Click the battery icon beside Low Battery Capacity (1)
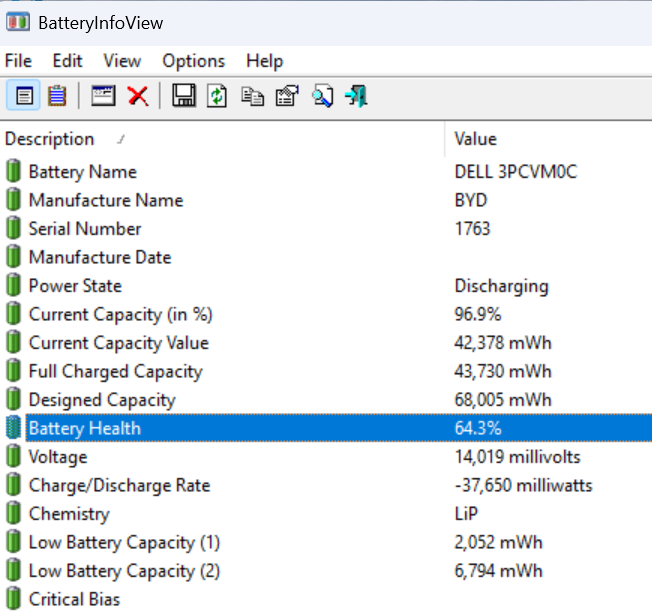This screenshot has height=613, width=652. point(13,541)
